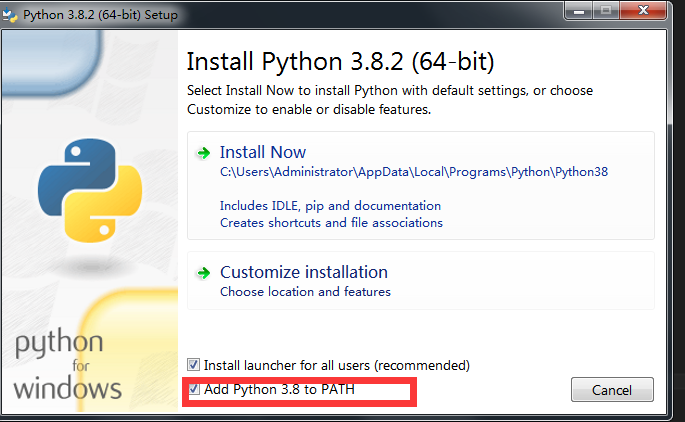The height and width of the screenshot is (422, 685).
Task: Toggle the Add Python 3.8 to PATH checkbox
Action: pyautogui.click(x=195, y=389)
